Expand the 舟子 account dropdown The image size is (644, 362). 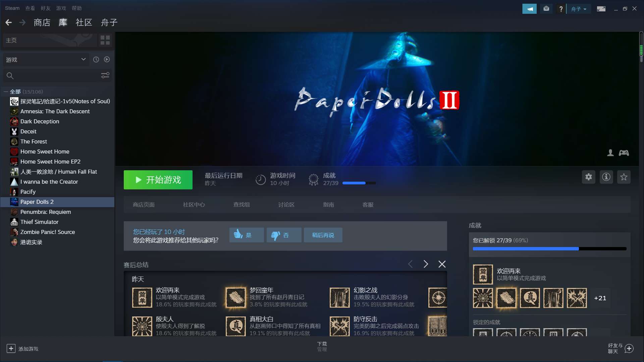point(579,9)
